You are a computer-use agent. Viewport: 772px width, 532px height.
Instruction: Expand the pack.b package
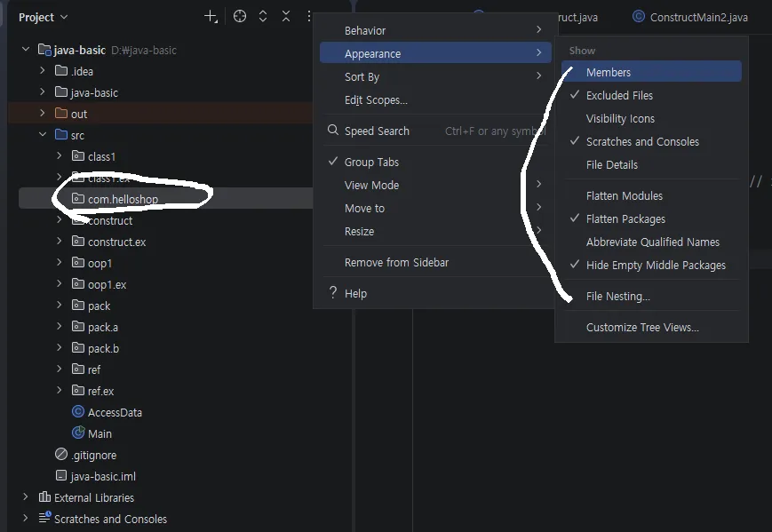coord(60,347)
